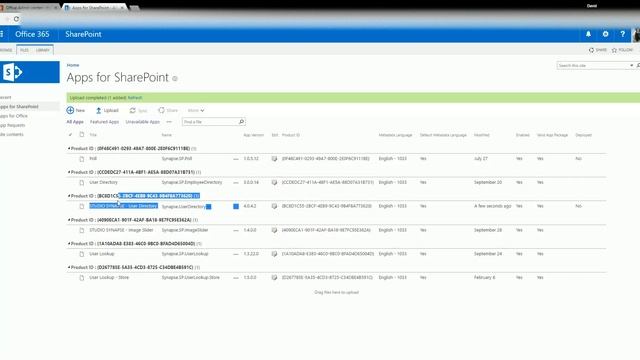Select the Unavailable Apps view
Screen dimensions: 640x360
[x=143, y=122]
